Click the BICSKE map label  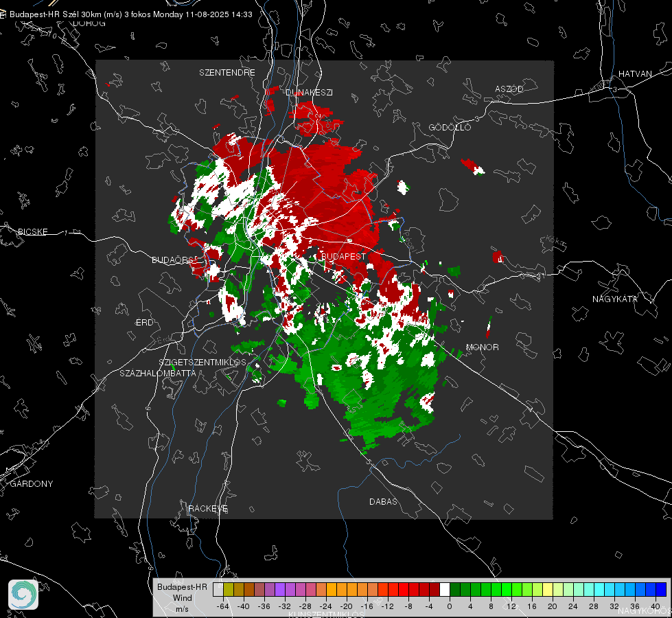pos(33,232)
